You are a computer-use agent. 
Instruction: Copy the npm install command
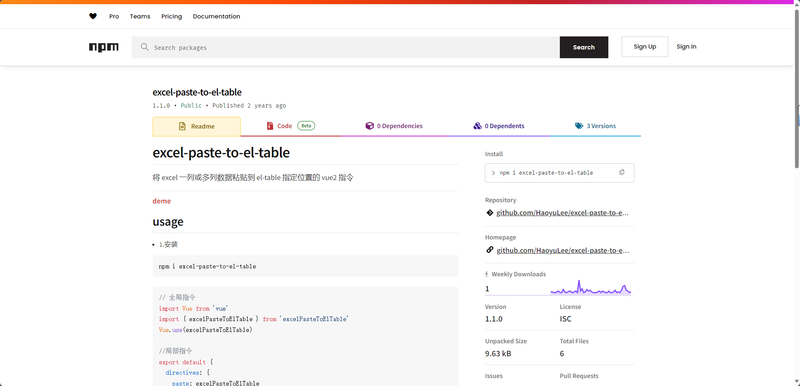[621, 172]
